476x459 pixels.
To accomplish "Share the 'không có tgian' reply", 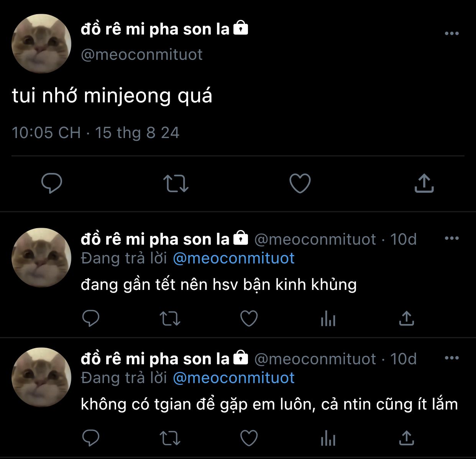I will 407,438.
